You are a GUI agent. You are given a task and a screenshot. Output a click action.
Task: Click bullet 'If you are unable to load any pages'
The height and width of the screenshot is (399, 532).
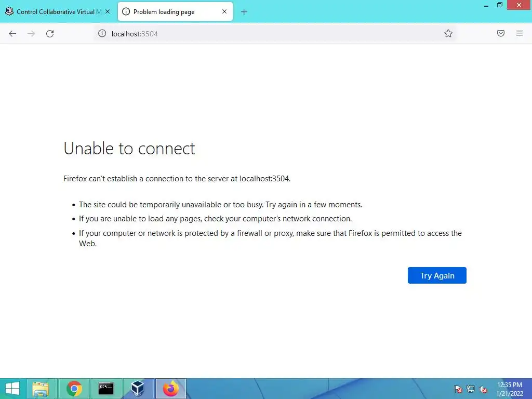[x=216, y=219]
